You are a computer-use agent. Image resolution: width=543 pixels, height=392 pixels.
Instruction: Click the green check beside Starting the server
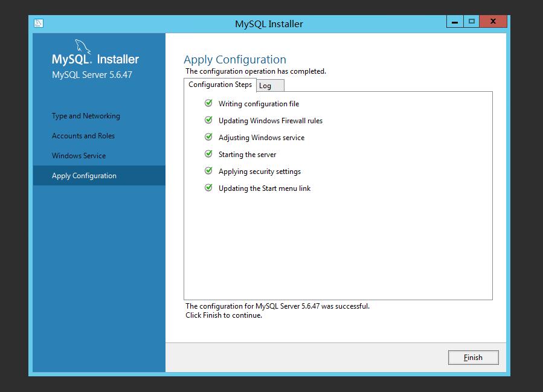point(208,153)
